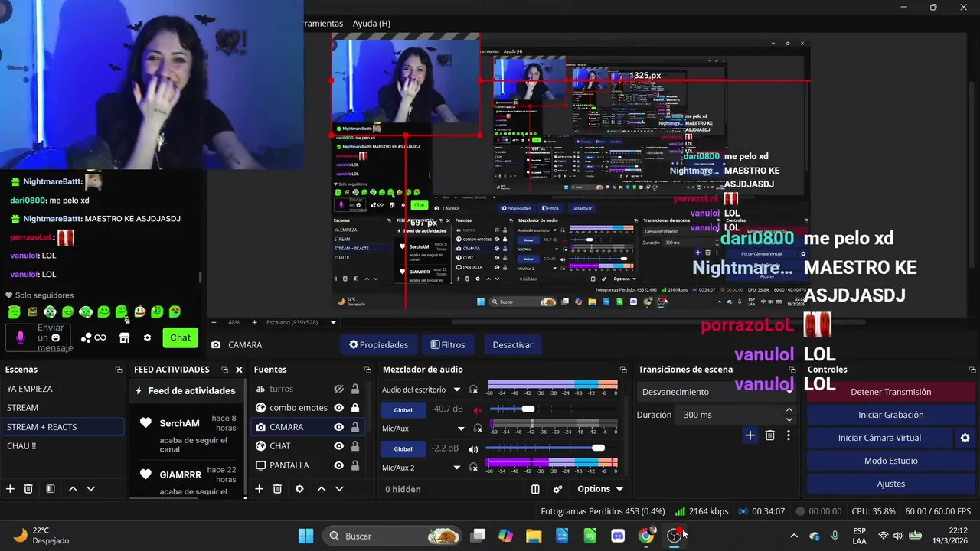Open the Mic/Aux dropdown arrow
This screenshot has width=980, height=551.
click(461, 429)
